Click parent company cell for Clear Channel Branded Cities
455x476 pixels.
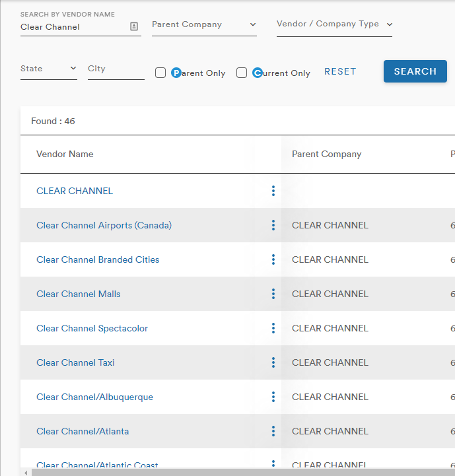330,259
